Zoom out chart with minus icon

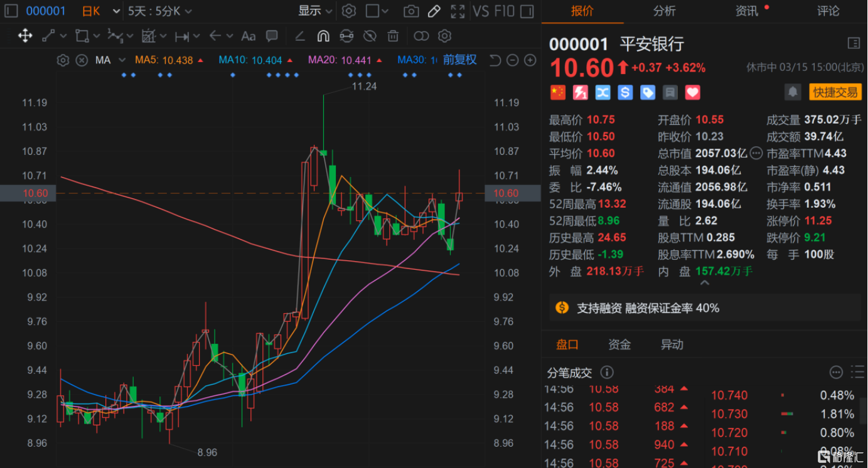coord(512,60)
